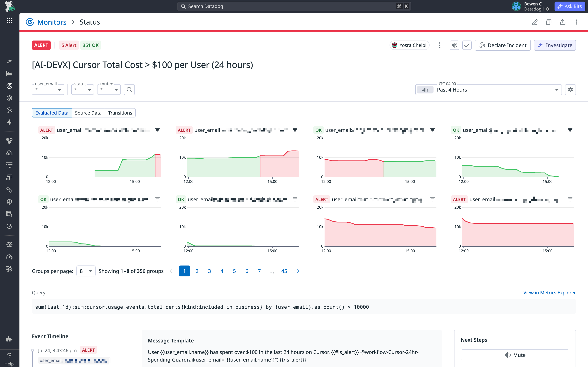Open filter menu of first ALERT graph
The height and width of the screenshot is (367, 588).
(x=157, y=130)
